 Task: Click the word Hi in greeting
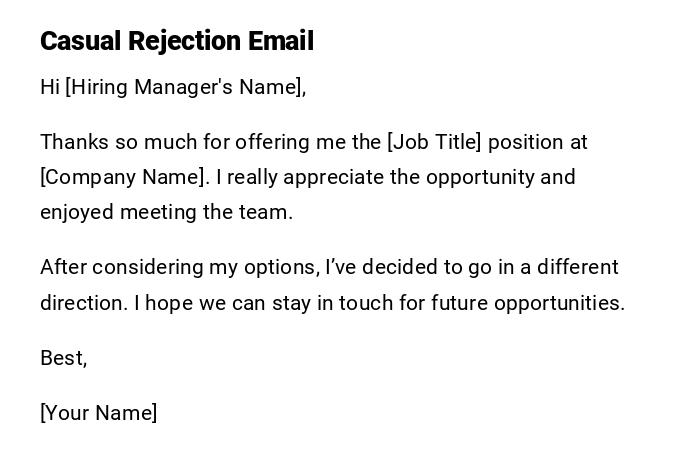tap(50, 87)
